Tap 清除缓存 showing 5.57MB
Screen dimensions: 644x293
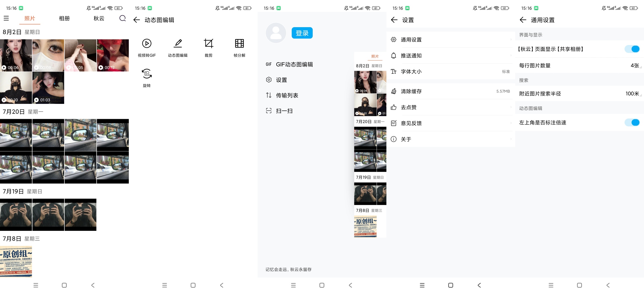pyautogui.click(x=451, y=91)
